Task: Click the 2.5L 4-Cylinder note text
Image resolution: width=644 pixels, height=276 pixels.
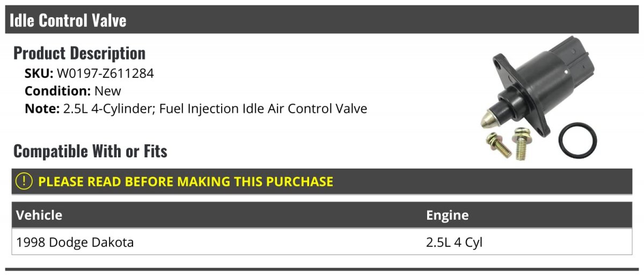Action: click(215, 108)
